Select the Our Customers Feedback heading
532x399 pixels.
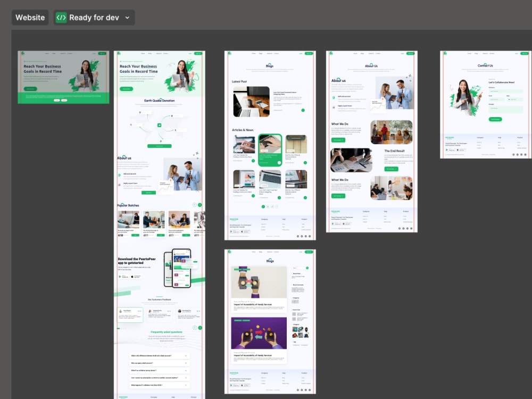[x=159, y=300]
